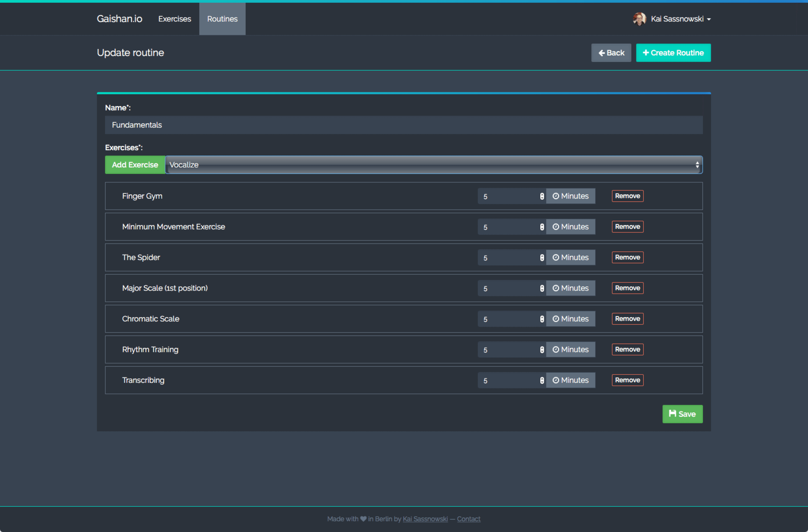The image size is (808, 532).
Task: Click the clock icon in Chromatic Scale row
Action: tap(556, 318)
